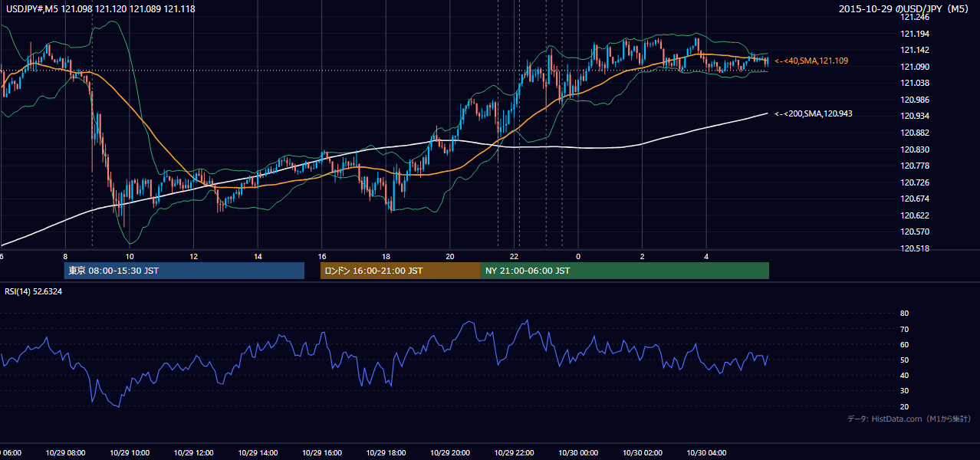Click price axis label 121.142
Screen dimensions: 980x460
915,50
